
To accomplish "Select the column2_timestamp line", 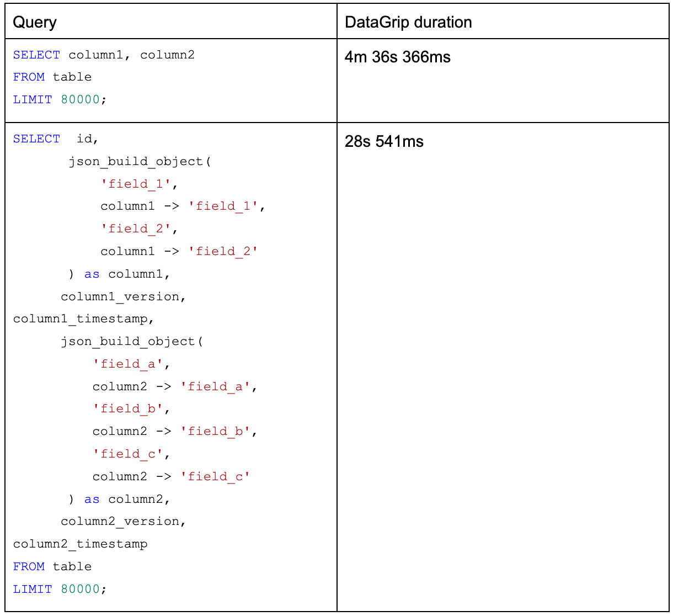I will 80,544.
